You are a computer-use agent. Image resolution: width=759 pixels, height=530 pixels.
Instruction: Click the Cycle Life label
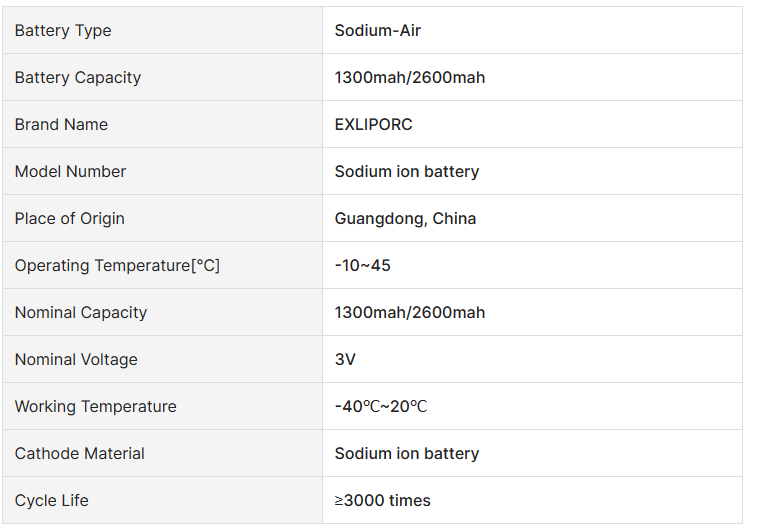point(52,501)
